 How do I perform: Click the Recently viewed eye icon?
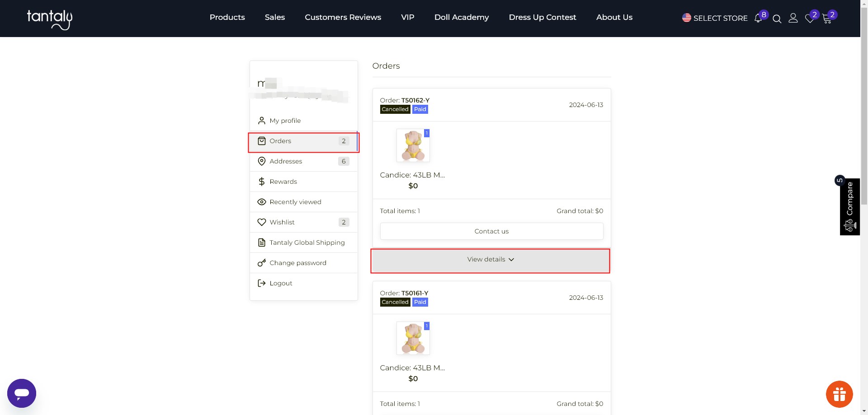(x=261, y=202)
